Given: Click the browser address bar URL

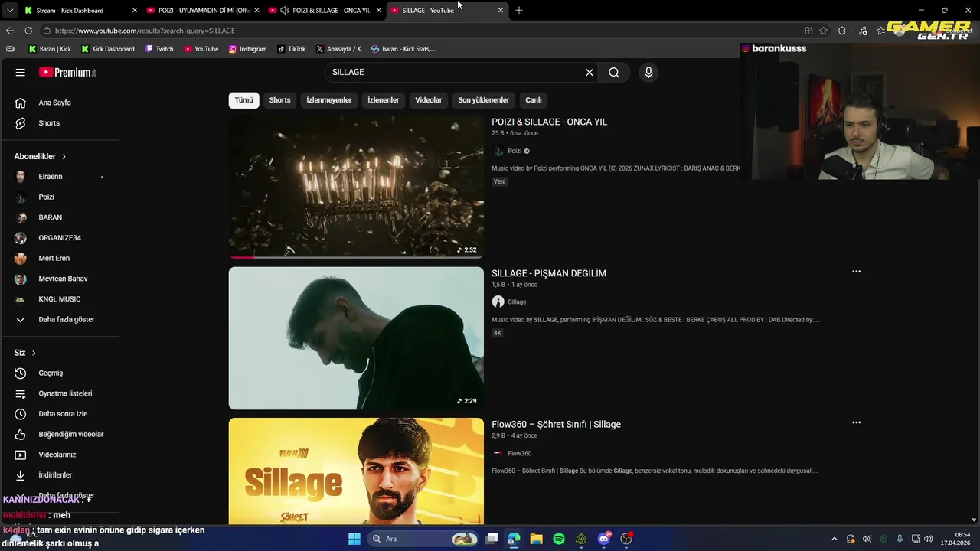Looking at the screenshot, I should [x=145, y=31].
